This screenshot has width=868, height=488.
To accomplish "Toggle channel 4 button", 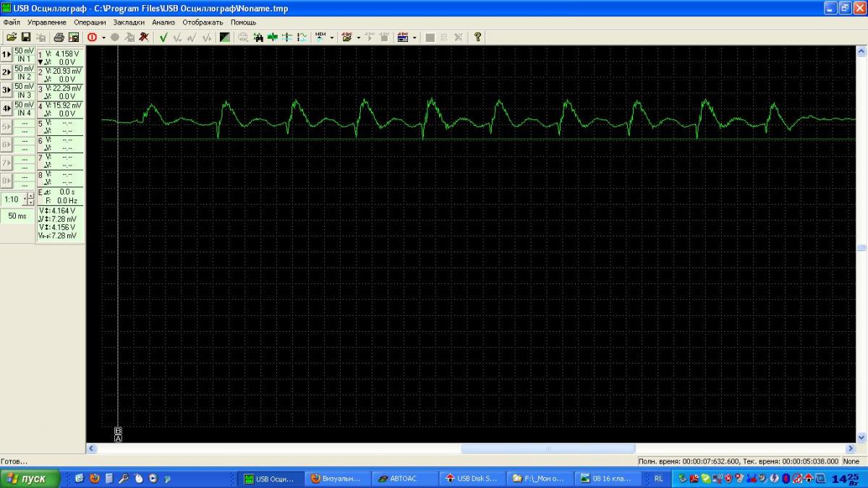I will (7, 108).
